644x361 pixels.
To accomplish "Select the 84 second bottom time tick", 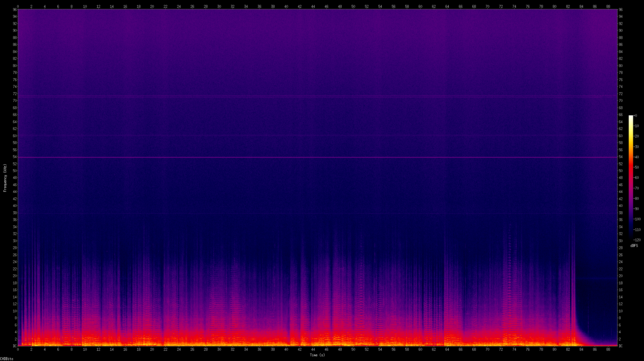I will (581, 349).
